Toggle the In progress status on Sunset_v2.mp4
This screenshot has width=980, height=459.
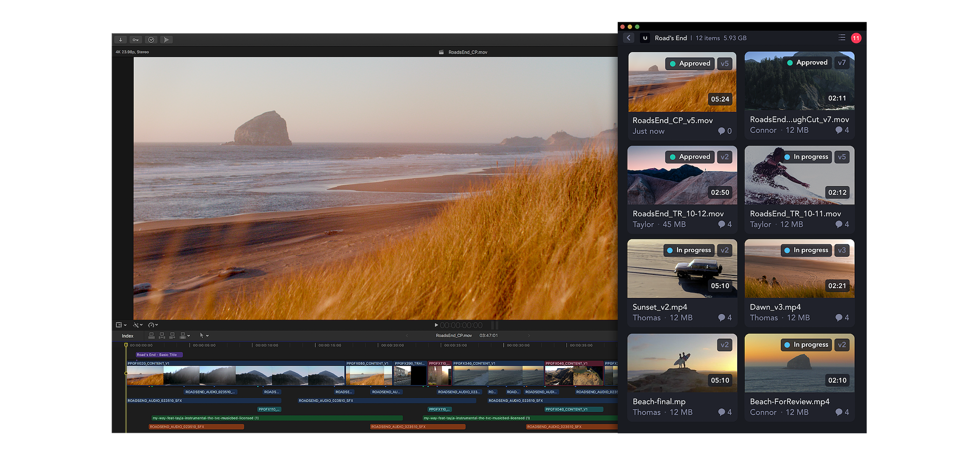point(689,250)
